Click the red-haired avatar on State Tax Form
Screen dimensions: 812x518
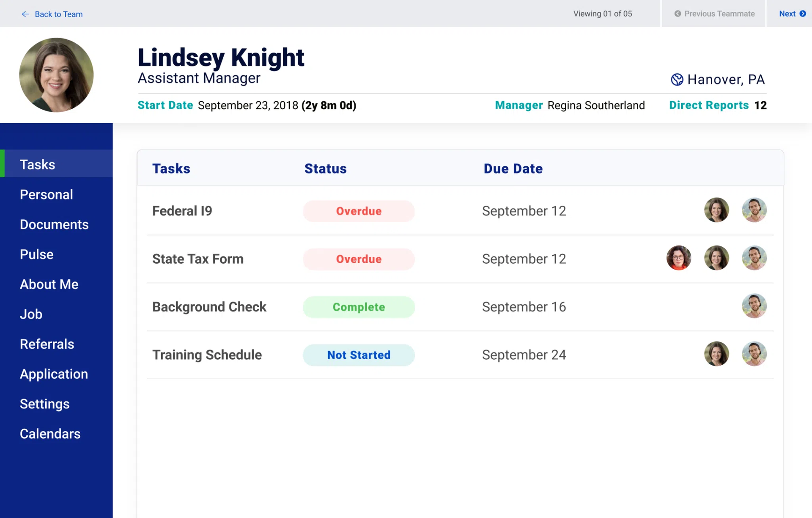[x=679, y=258]
